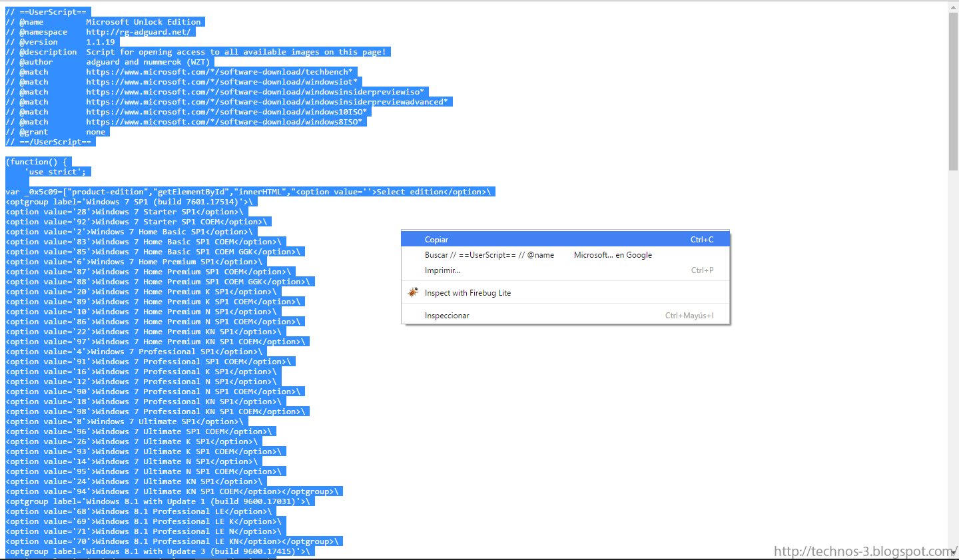Screen dimensions: 959x560
Task: Click the option line value='90' Professional N COEM
Action: (x=153, y=392)
